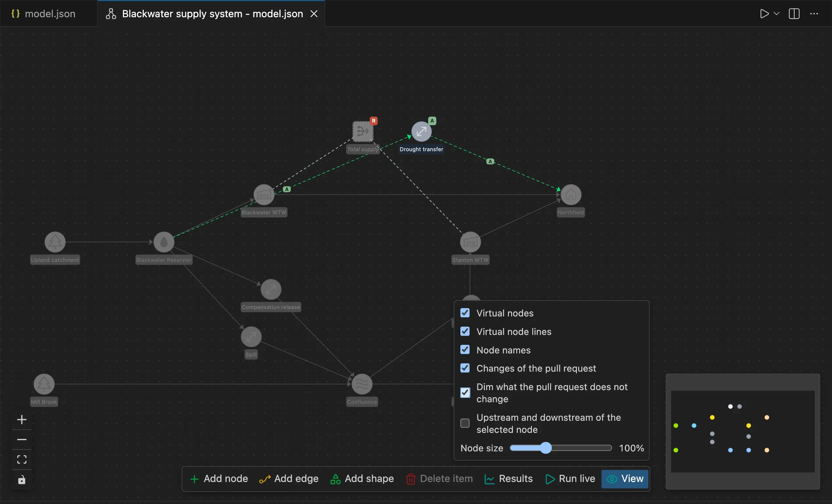Select the Upland catchment node

[55, 242]
